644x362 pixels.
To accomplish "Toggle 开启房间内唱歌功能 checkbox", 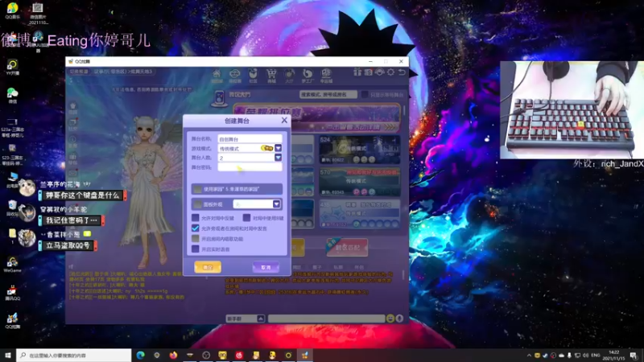I will [x=196, y=238].
